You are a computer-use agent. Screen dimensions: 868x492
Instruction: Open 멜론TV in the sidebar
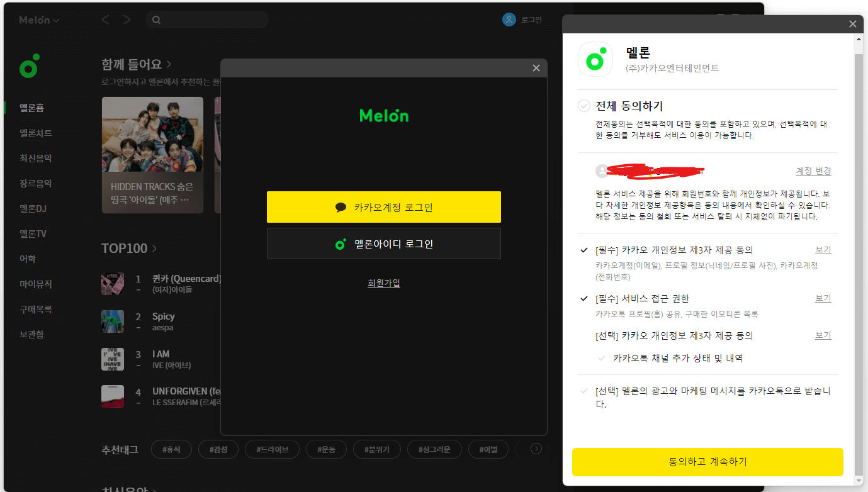(33, 234)
